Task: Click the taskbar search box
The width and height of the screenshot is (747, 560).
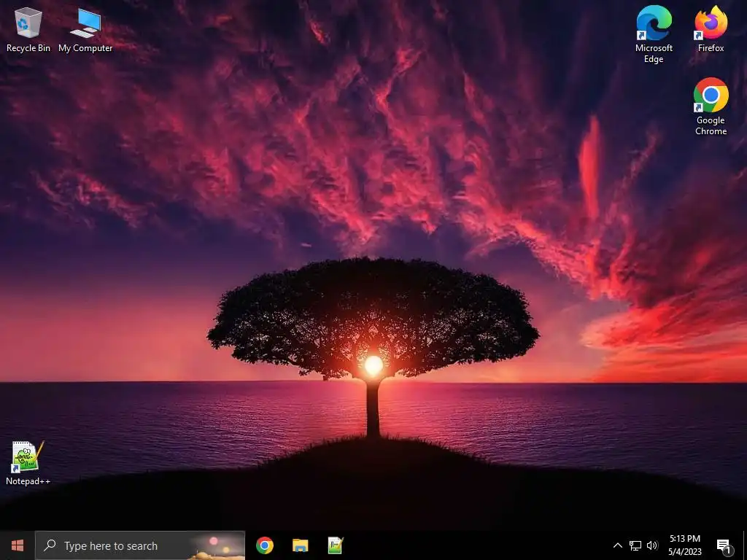Action: (140, 545)
